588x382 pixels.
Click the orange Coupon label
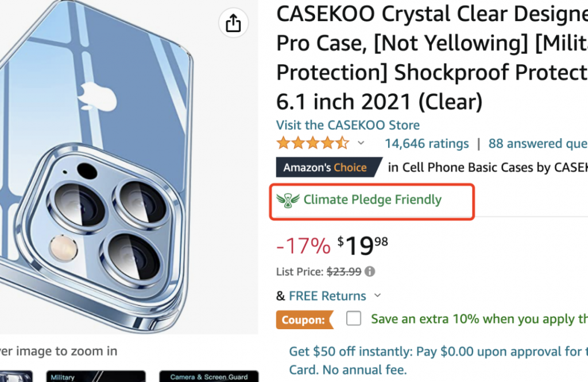click(x=304, y=320)
